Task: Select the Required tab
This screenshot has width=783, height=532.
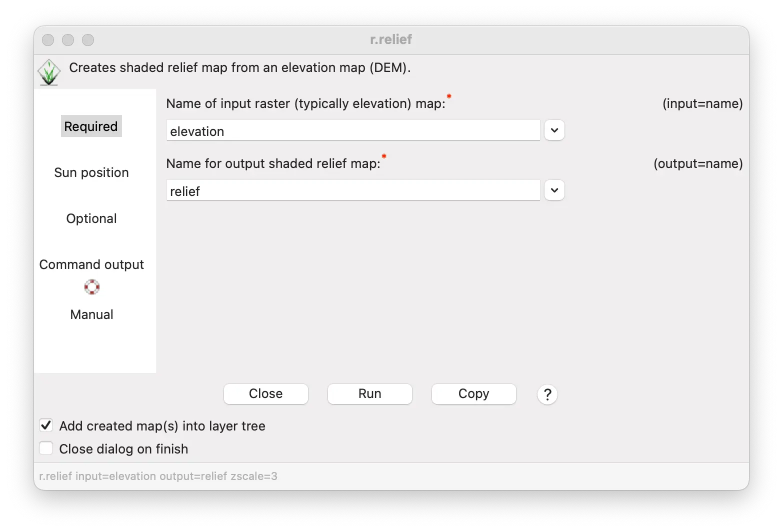Action: pyautogui.click(x=91, y=126)
